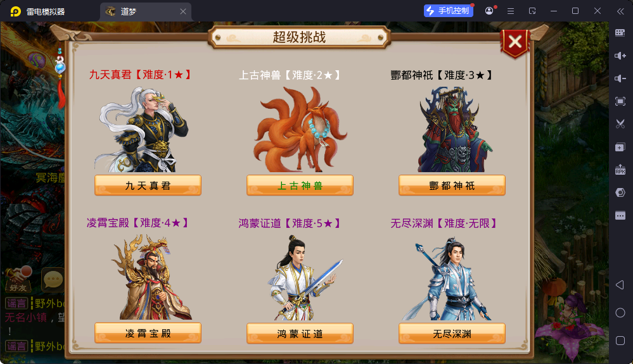Open the emulator account profile icon
Viewport: 633px width, 364px height.
[x=489, y=11]
